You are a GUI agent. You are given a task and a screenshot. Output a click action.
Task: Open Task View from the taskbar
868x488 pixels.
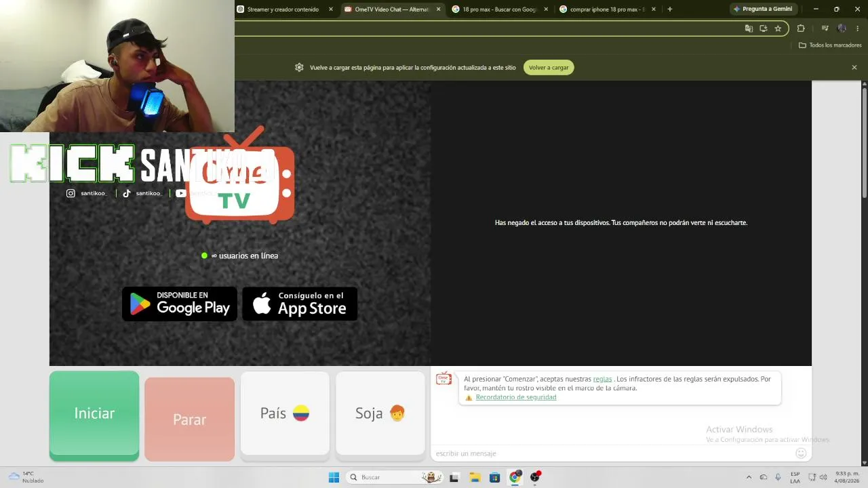point(454,477)
